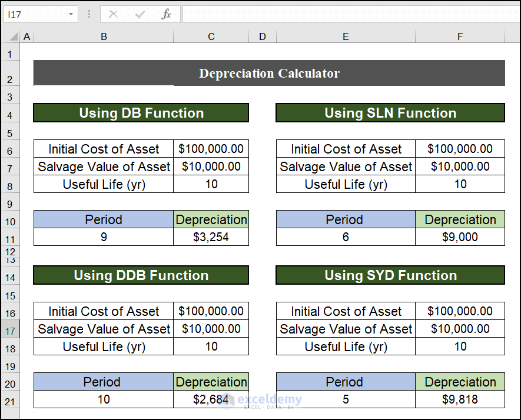Screen dimensions: 521x420
Task: Select SLN salvage value $10,000.00 cell
Action: tap(460, 166)
